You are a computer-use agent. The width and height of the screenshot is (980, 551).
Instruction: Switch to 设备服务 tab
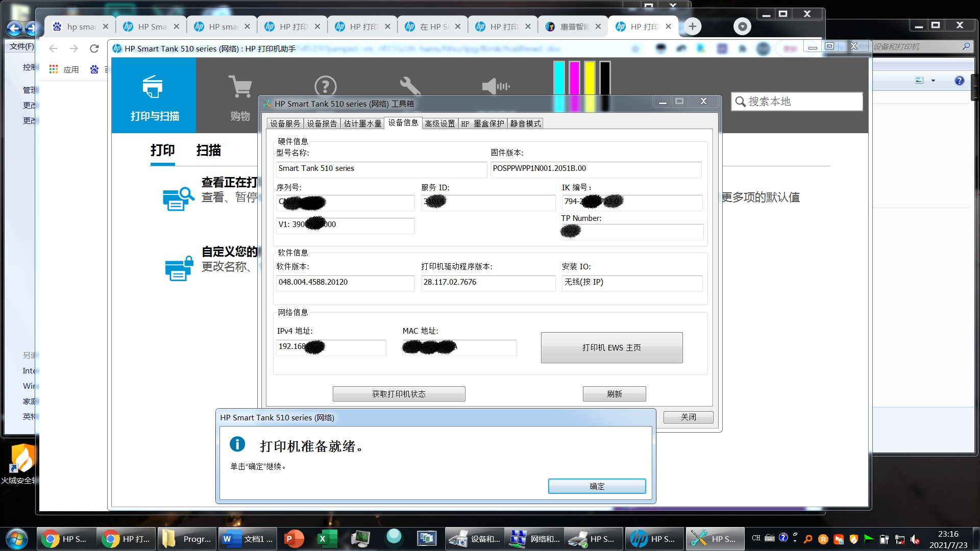[x=285, y=123]
